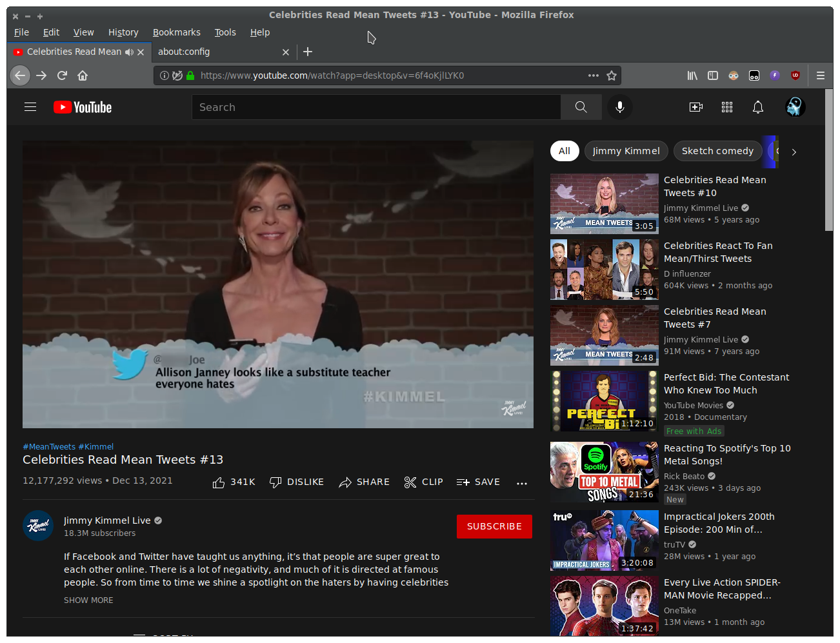Open Reacting To Spotify's Top 10 Metal Songs

tap(727, 455)
